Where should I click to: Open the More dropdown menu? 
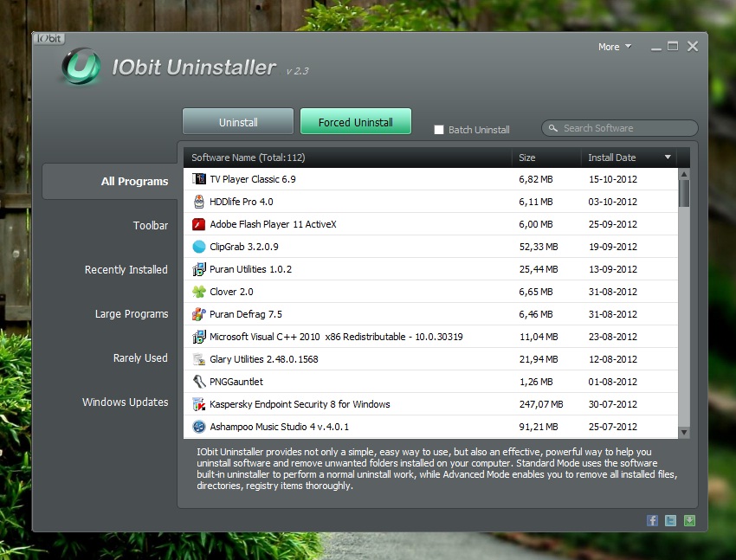coord(615,47)
